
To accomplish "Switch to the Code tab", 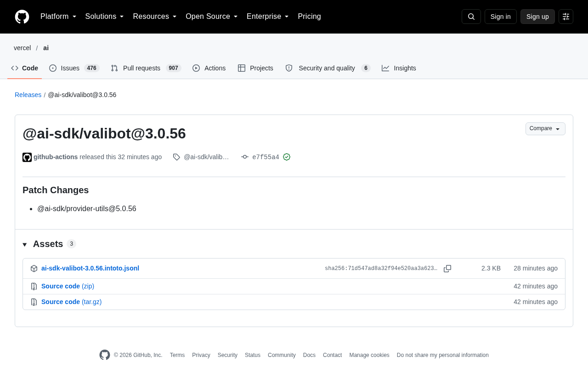I will coord(25,68).
